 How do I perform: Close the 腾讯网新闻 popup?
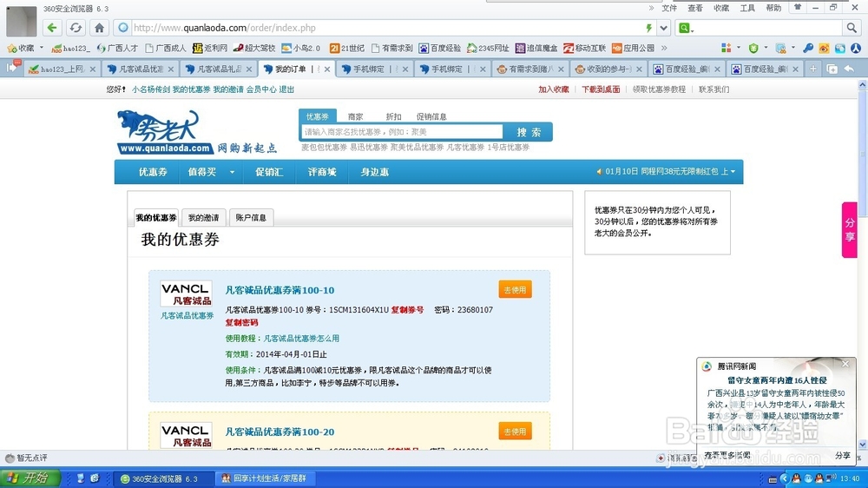pyautogui.click(x=845, y=363)
